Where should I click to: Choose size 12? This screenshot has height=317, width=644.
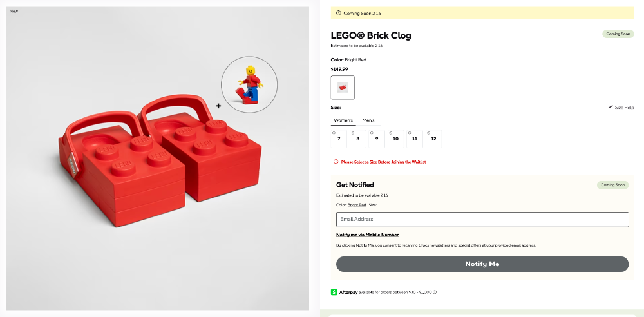[433, 139]
